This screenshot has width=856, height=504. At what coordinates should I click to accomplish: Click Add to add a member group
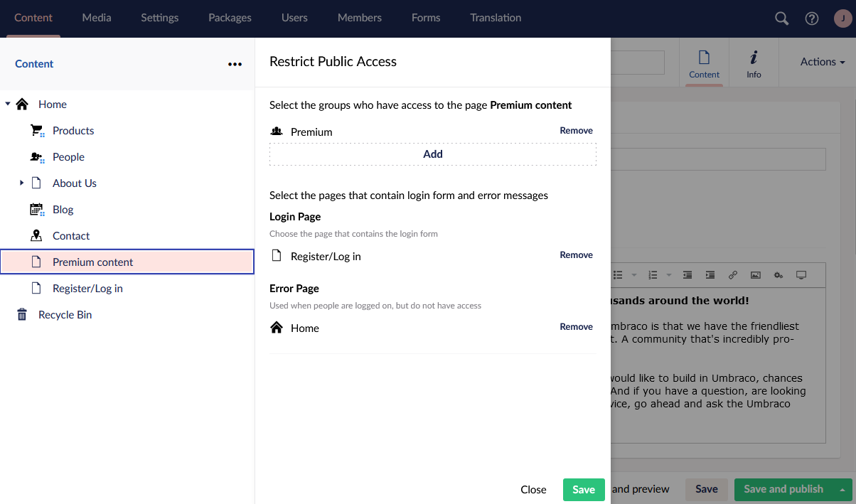432,154
